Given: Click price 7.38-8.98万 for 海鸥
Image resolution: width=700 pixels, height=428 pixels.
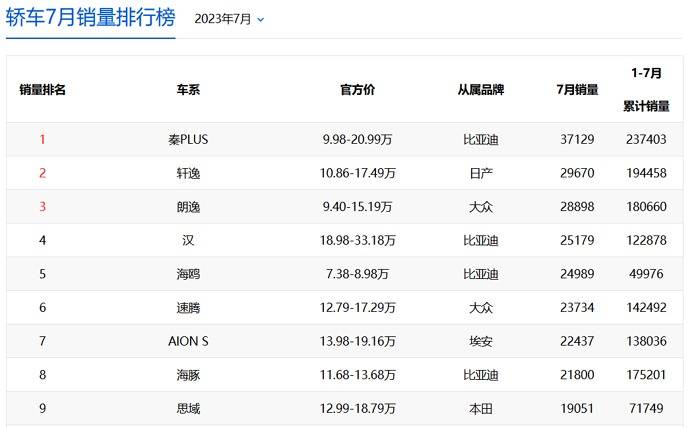Looking at the screenshot, I should 357,274.
